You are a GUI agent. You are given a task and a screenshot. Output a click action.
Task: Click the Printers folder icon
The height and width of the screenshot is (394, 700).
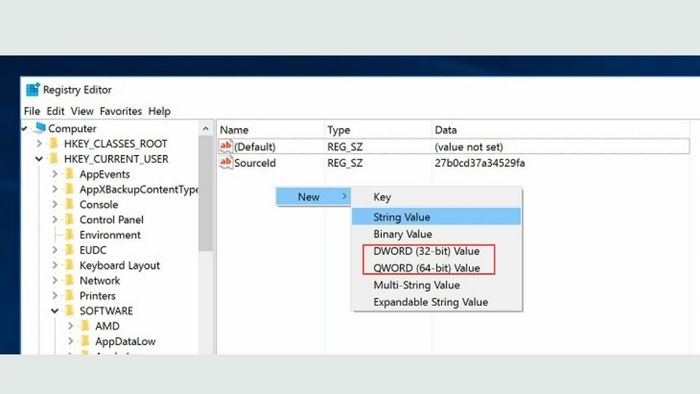coord(70,295)
